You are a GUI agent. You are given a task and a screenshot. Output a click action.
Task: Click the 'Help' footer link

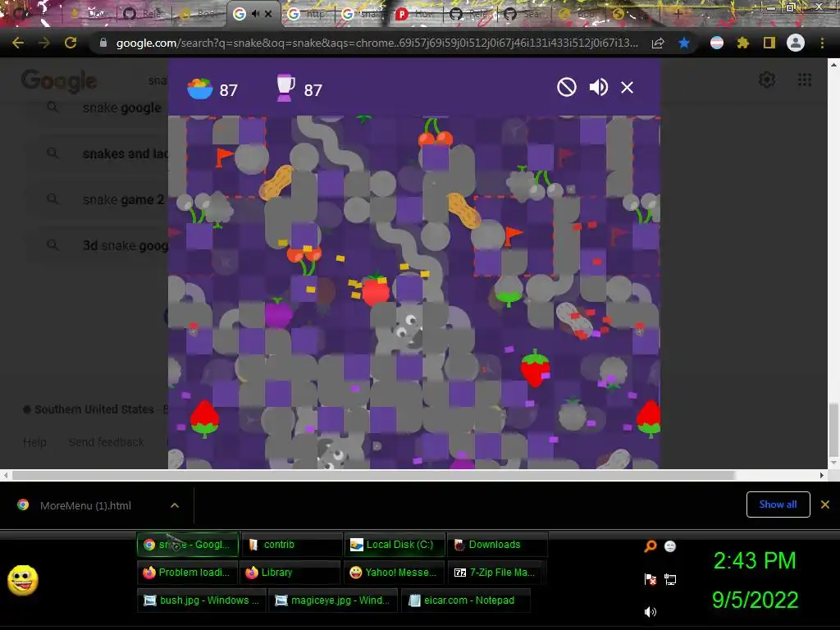coord(34,442)
